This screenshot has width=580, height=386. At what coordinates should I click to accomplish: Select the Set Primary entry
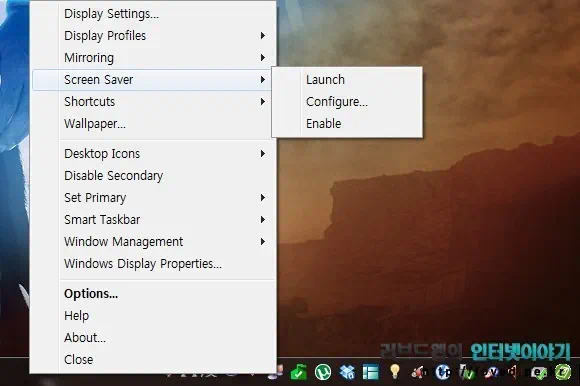pyautogui.click(x=153, y=197)
